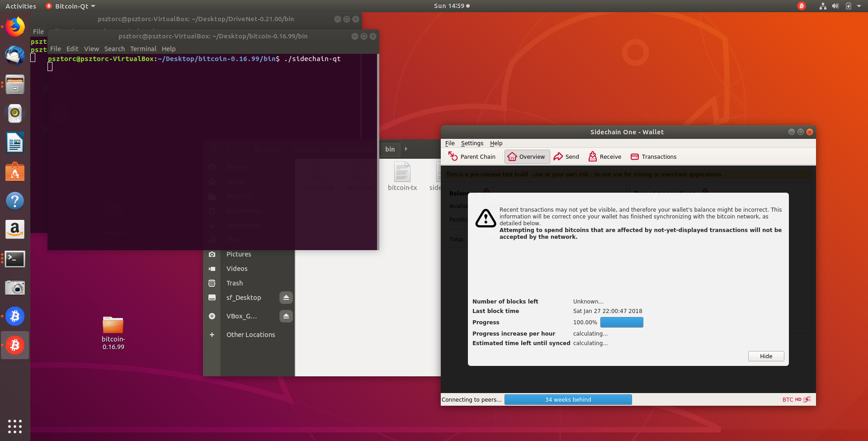The image size is (868, 441).
Task: Open File menu of the DriveNet terminal
Action: point(38,32)
